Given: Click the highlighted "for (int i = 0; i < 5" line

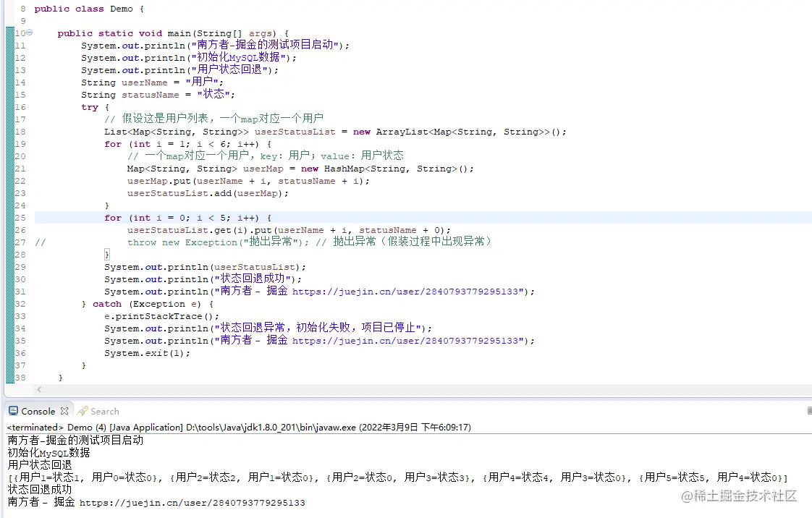Looking at the screenshot, I should (188, 218).
